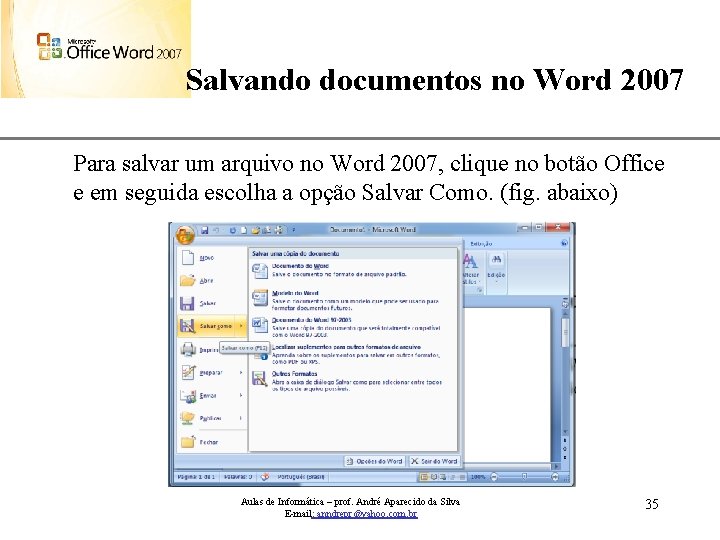The image size is (720, 540).
Task: Click the zoom in plus button
Action: [x=555, y=477]
